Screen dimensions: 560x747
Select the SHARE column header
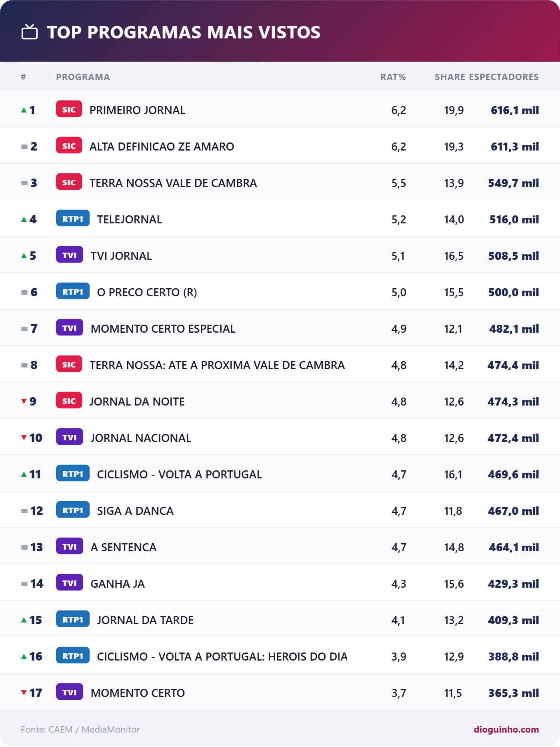450,77
